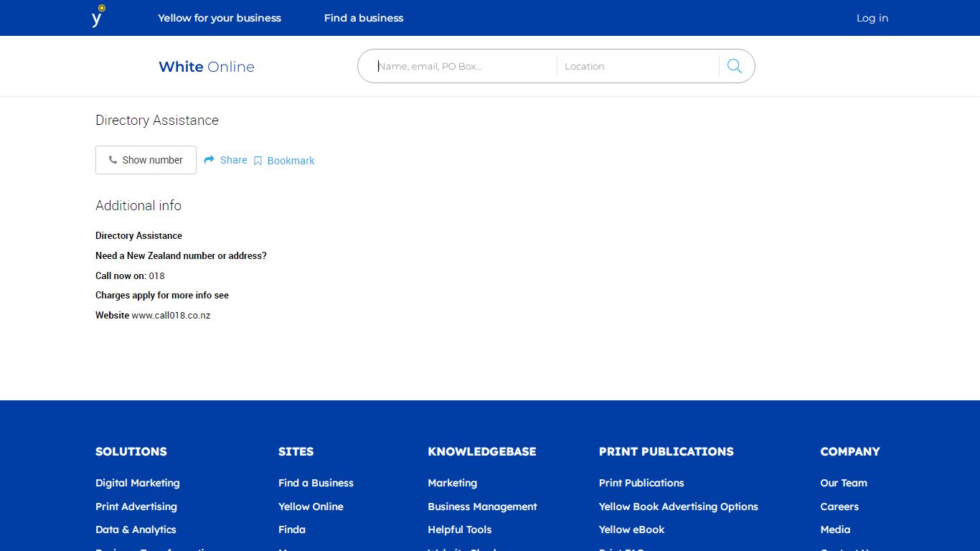The height and width of the screenshot is (551, 980).
Task: Click the Log in link
Action: point(872,18)
